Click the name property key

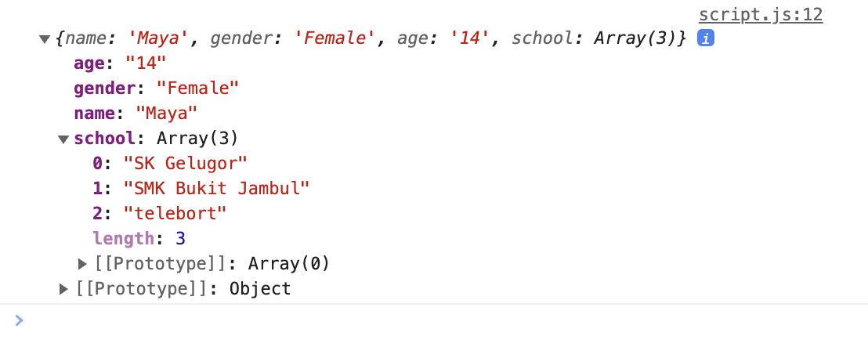94,114
